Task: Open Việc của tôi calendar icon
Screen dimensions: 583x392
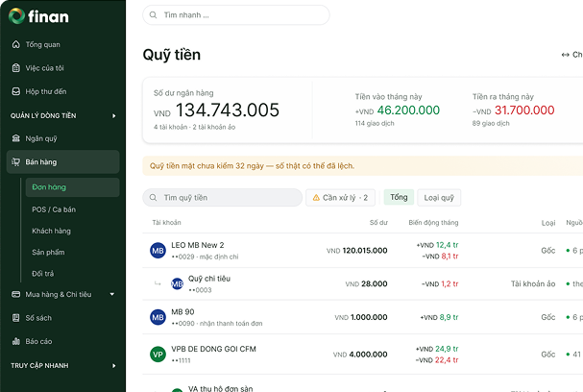Action: [16, 68]
